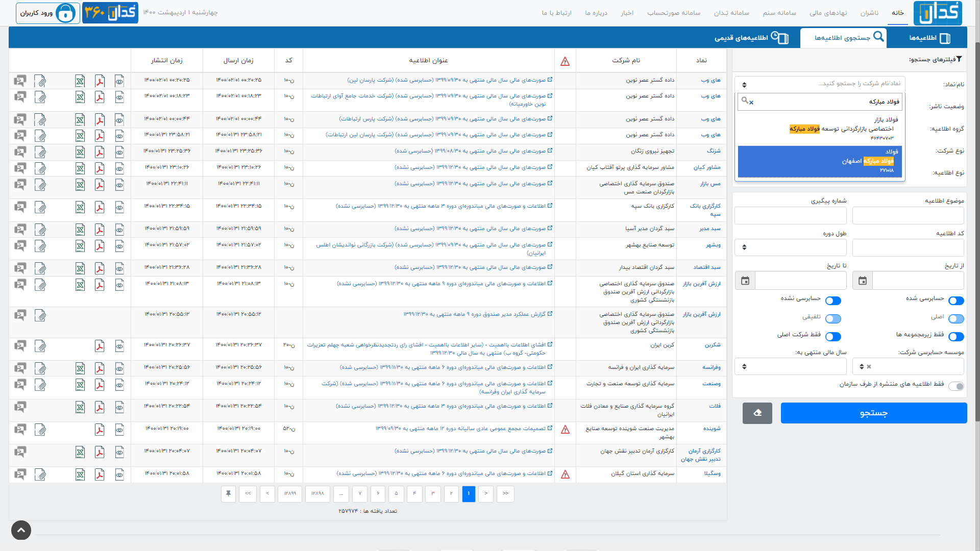This screenshot has height=551, width=980.
Task: Open the طول دوره dropdown
Action: click(791, 247)
